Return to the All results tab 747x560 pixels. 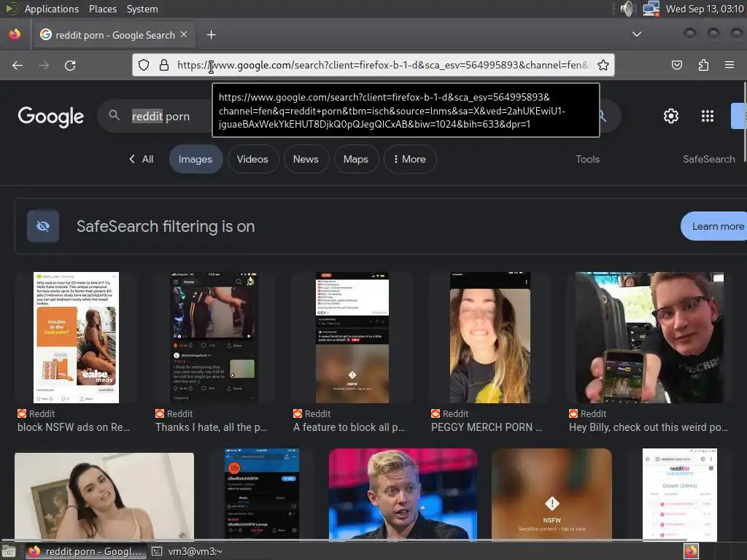point(142,159)
